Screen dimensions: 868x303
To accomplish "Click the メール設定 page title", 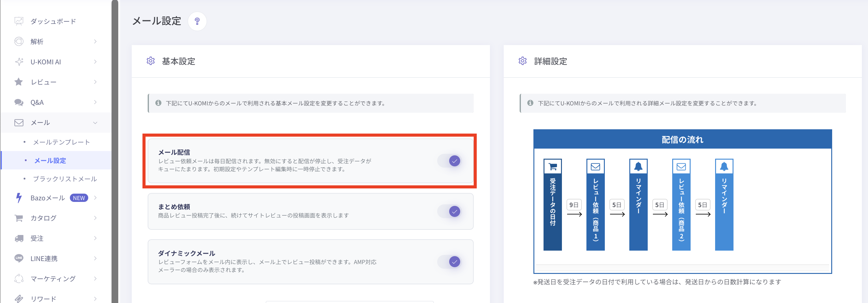I will [157, 21].
